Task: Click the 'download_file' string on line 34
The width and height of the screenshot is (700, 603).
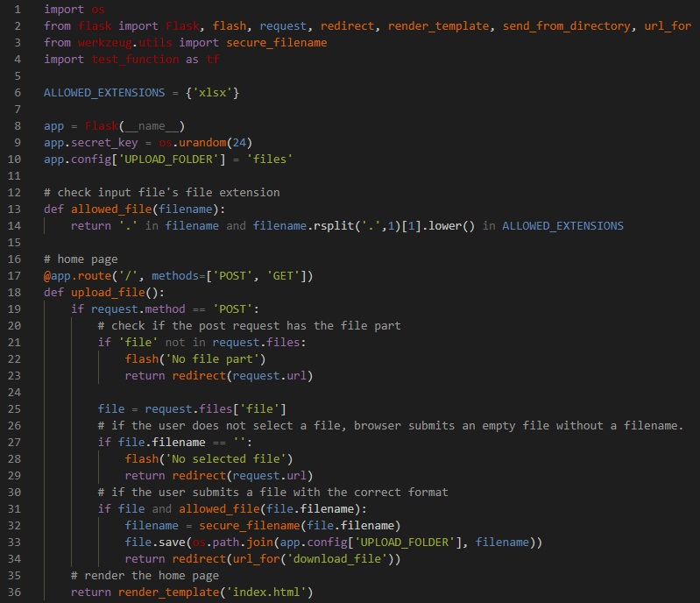Action: click(337, 559)
